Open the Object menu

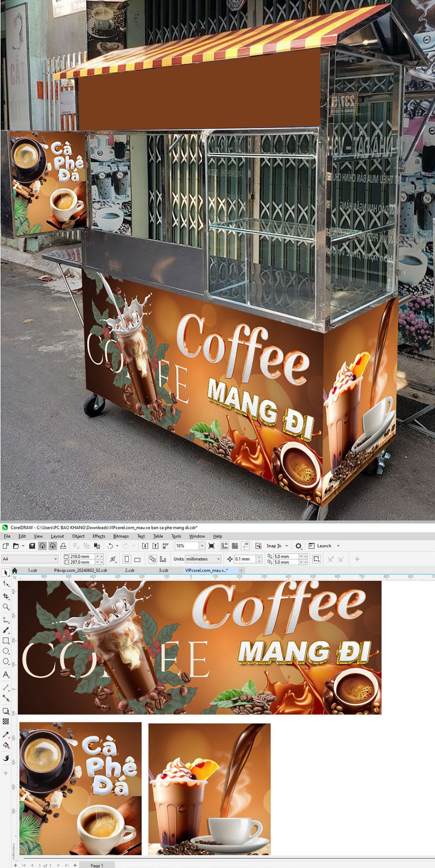(x=78, y=536)
